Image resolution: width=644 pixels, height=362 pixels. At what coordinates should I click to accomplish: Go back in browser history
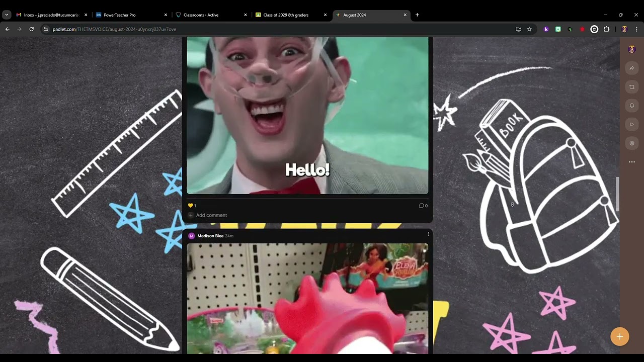7,29
